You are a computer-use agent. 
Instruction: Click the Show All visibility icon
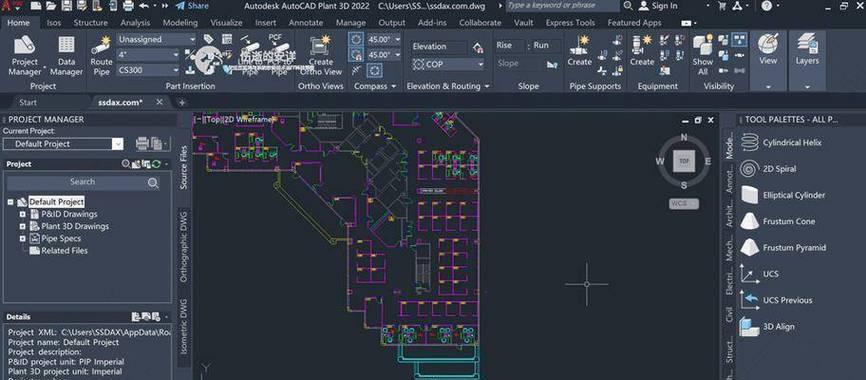tap(703, 56)
